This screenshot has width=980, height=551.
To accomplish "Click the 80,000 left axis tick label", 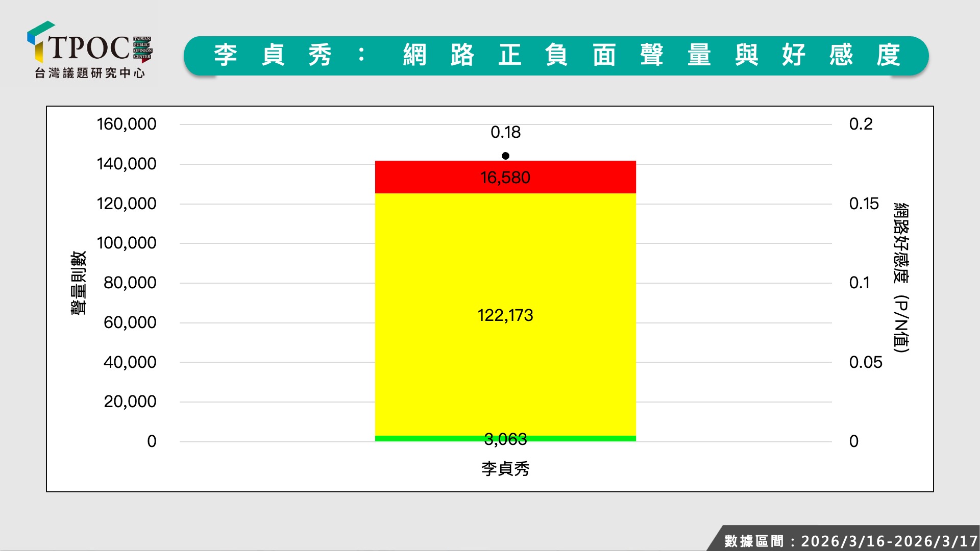I will click(x=130, y=283).
